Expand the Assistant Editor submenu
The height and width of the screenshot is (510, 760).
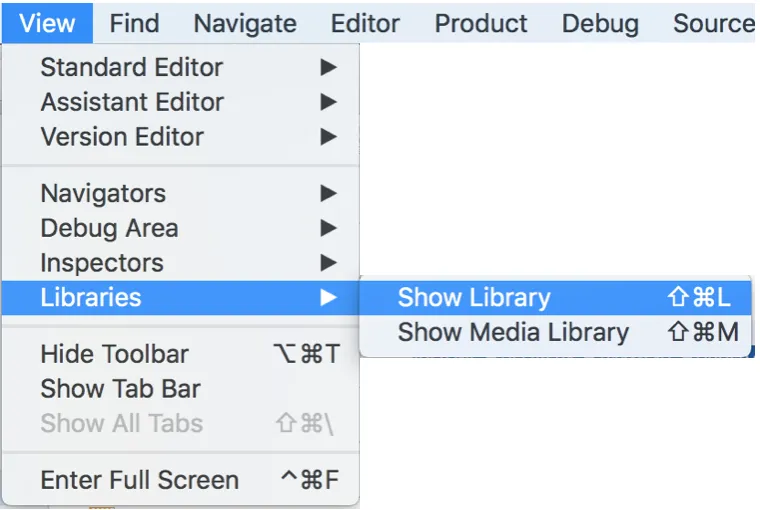132,102
